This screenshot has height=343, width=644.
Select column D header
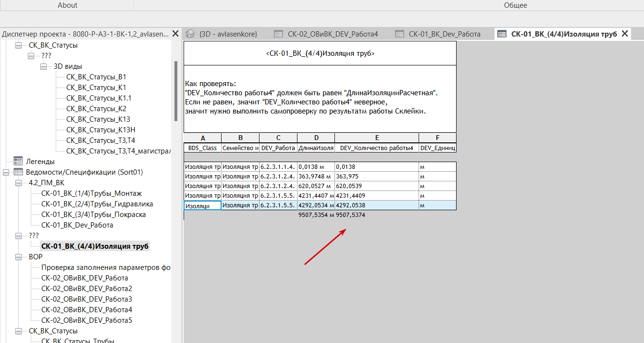click(x=316, y=138)
